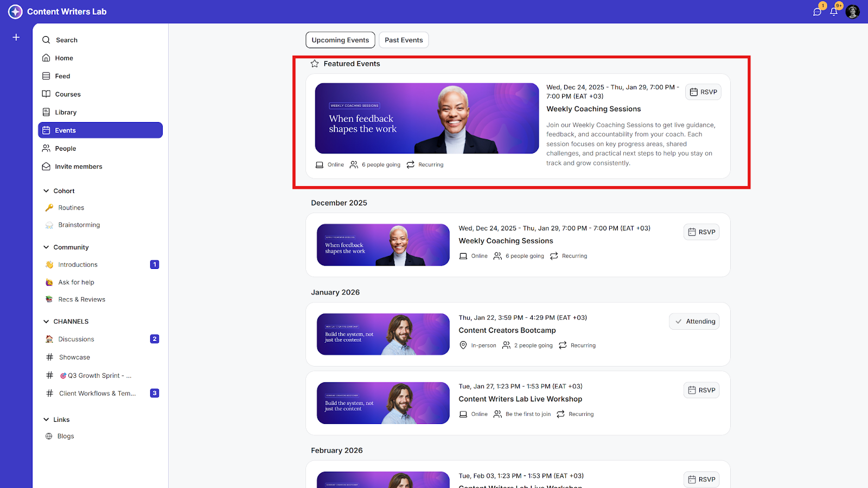Click the Discussions channel icon
This screenshot has height=488, width=868.
[x=49, y=339]
